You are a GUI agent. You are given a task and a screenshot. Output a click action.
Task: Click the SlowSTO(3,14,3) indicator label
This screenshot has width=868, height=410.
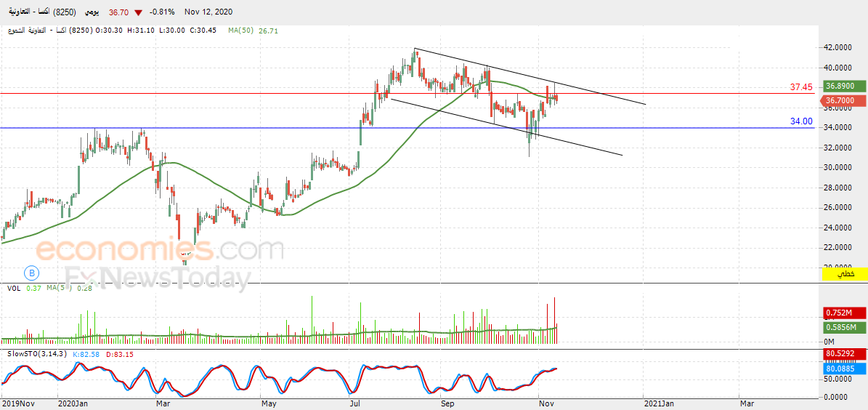[37, 354]
